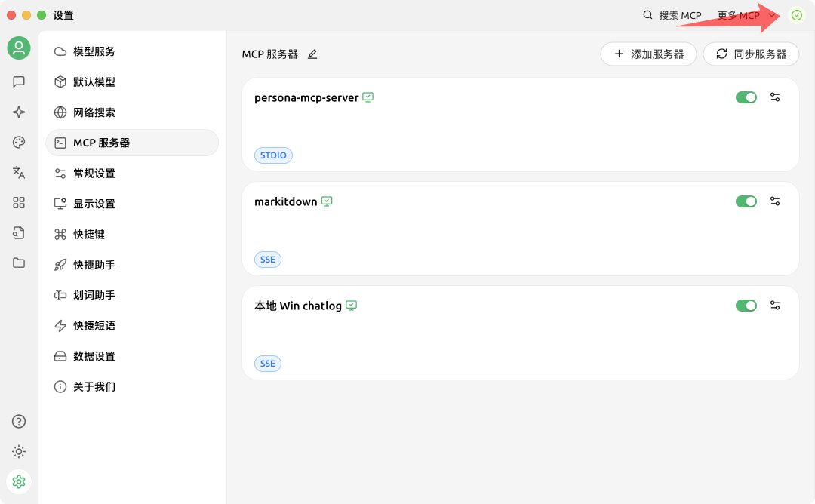Image resolution: width=815 pixels, height=504 pixels.
Task: Click the edit pencil beside MCP 服务器 heading
Action: tap(312, 54)
